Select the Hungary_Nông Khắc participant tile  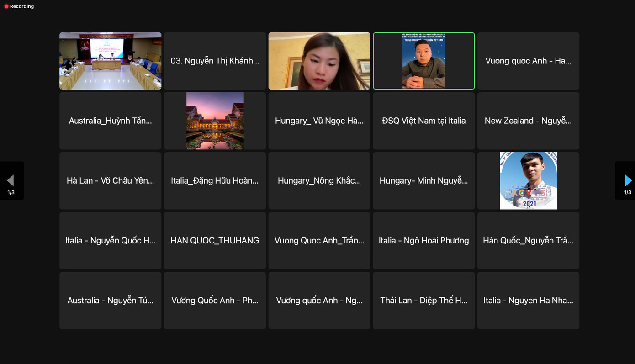319,180
